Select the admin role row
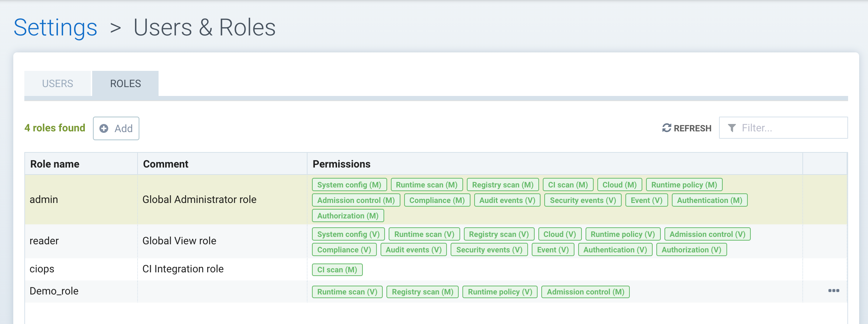Viewport: 868px width, 324px height. (x=44, y=200)
